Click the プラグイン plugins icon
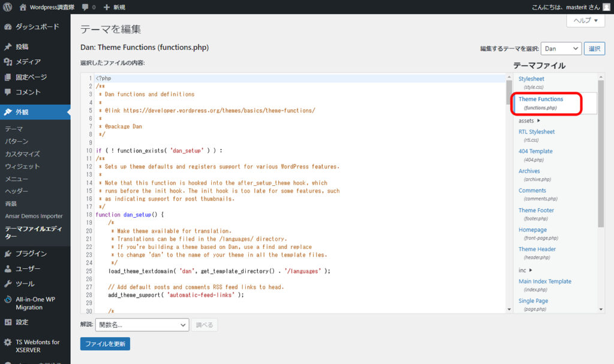The height and width of the screenshot is (364, 614). coord(8,254)
